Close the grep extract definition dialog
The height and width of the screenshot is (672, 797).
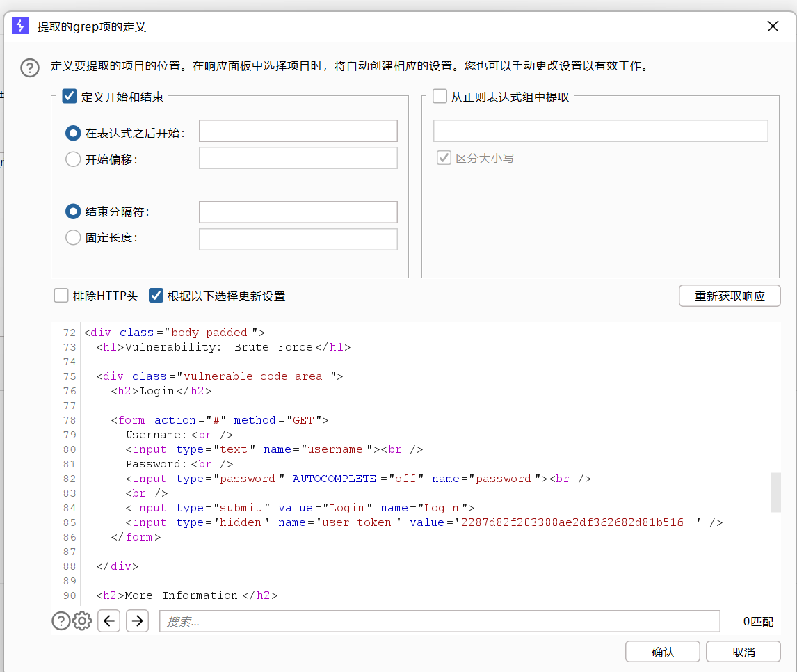(x=773, y=26)
